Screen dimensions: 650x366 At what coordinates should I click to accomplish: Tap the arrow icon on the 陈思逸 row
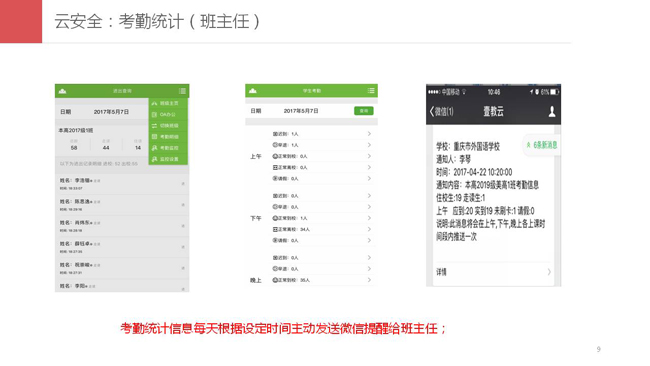tap(183, 205)
